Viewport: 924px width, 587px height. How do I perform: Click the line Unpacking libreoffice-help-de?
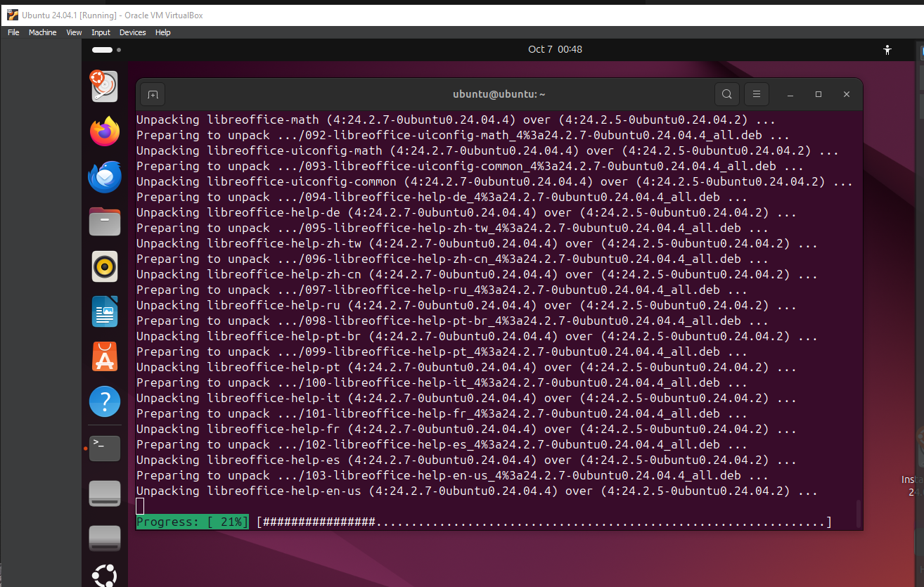pyautogui.click(x=466, y=212)
